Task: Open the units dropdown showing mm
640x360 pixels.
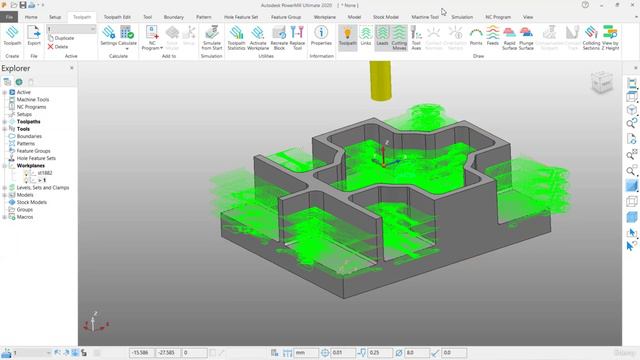Action: pos(306,353)
